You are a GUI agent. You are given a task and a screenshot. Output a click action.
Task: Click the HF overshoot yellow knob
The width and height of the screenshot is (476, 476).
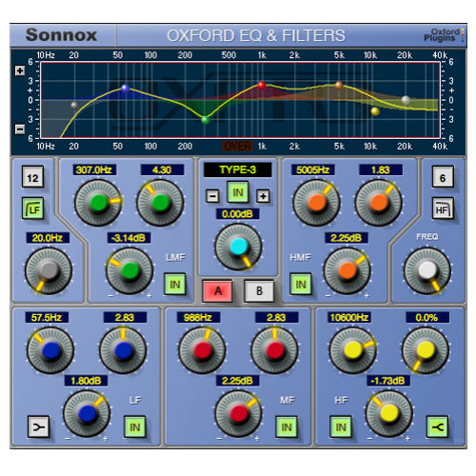click(426, 350)
